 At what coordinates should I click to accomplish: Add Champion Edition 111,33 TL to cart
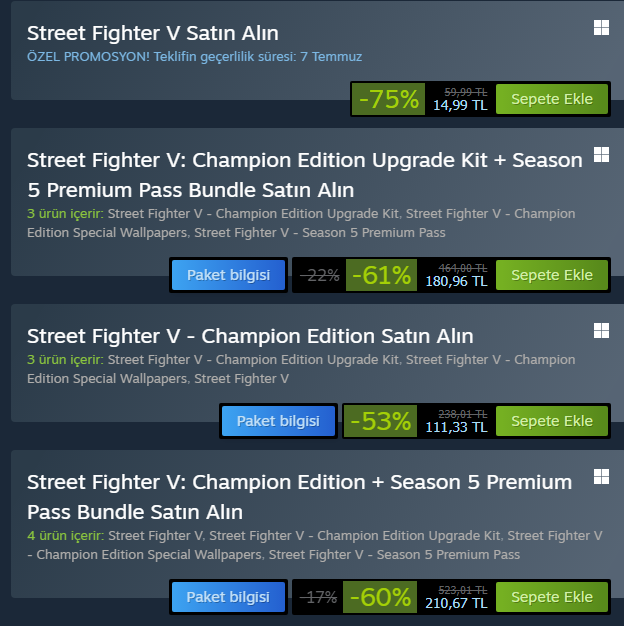click(552, 421)
